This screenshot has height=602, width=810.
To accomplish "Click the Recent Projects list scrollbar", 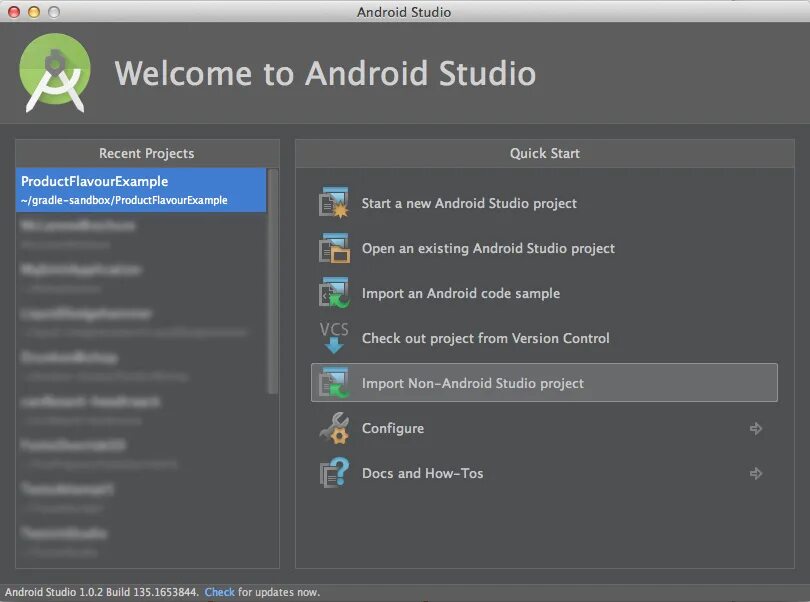I will [272, 282].
